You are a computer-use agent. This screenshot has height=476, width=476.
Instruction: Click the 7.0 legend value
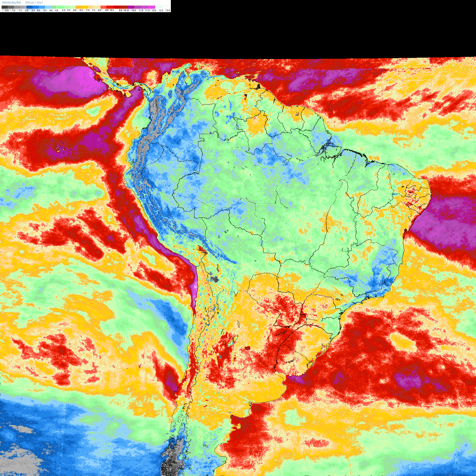tap(88, 10)
